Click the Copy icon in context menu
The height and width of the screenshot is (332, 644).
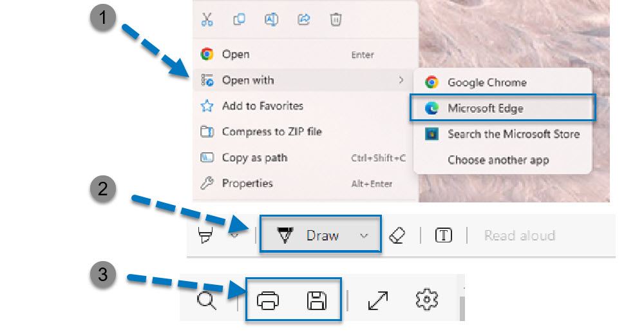(x=239, y=19)
